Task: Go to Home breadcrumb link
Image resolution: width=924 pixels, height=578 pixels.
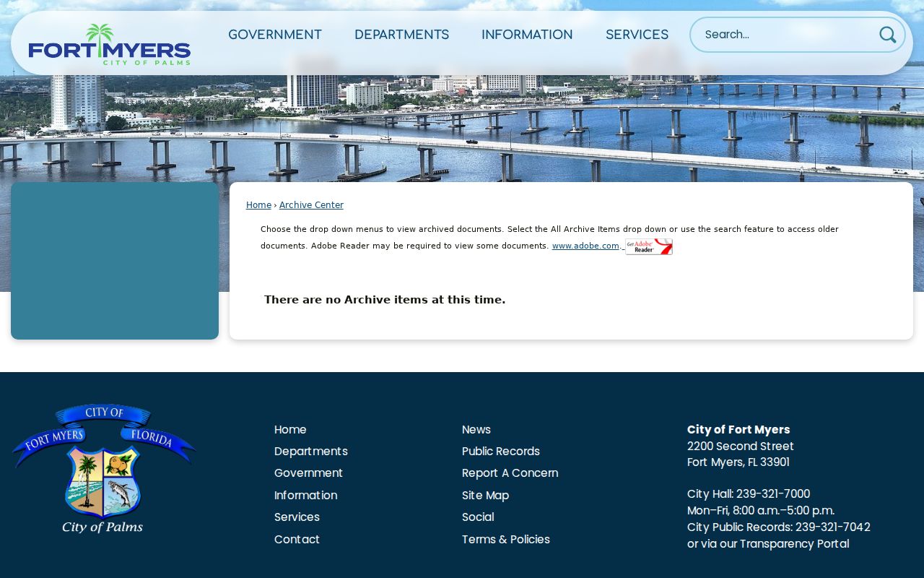Action: point(258,205)
